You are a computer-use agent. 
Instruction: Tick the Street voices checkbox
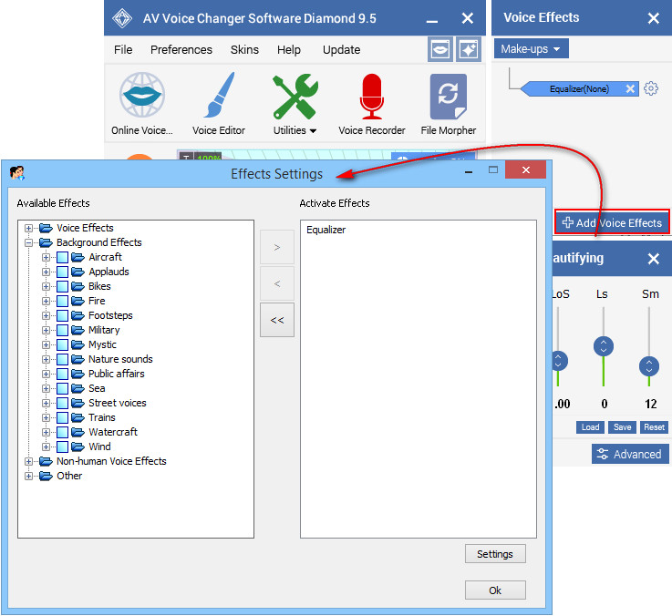tap(63, 403)
